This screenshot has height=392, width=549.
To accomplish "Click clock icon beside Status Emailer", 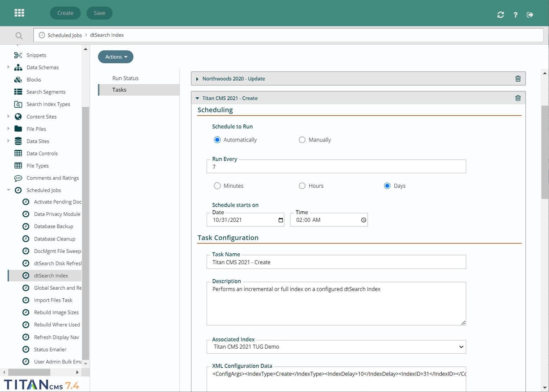I will click(x=26, y=349).
